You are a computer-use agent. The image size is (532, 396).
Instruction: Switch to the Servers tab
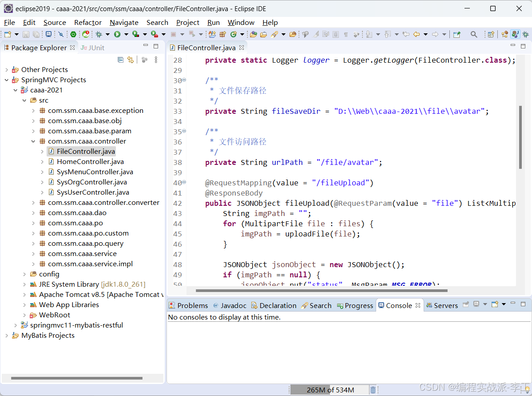click(442, 305)
